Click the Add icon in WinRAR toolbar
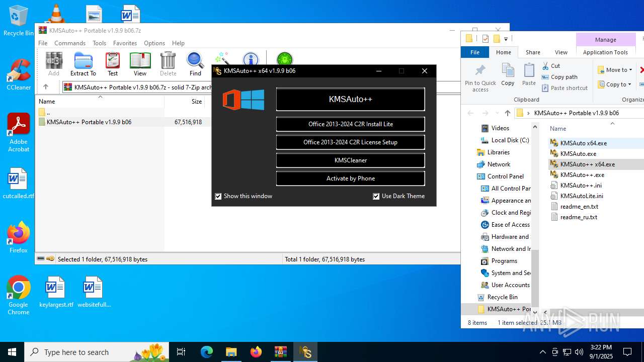This screenshot has width=644, height=362. 54,64
